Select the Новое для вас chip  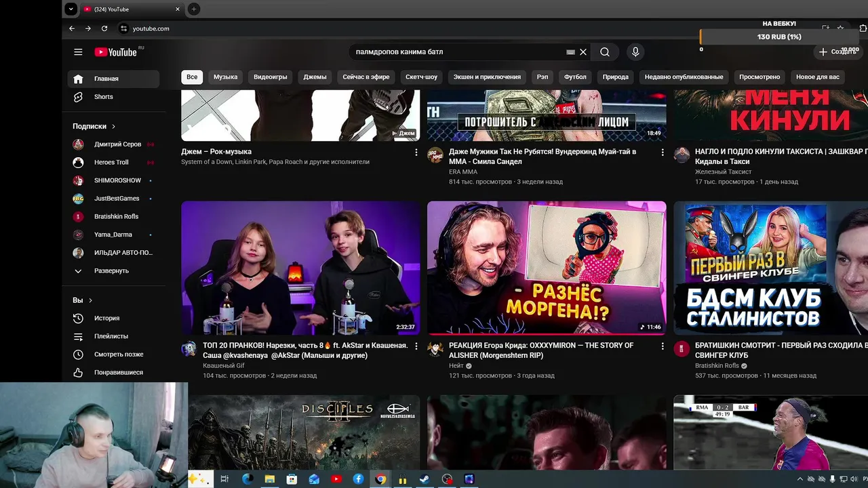pyautogui.click(x=818, y=77)
